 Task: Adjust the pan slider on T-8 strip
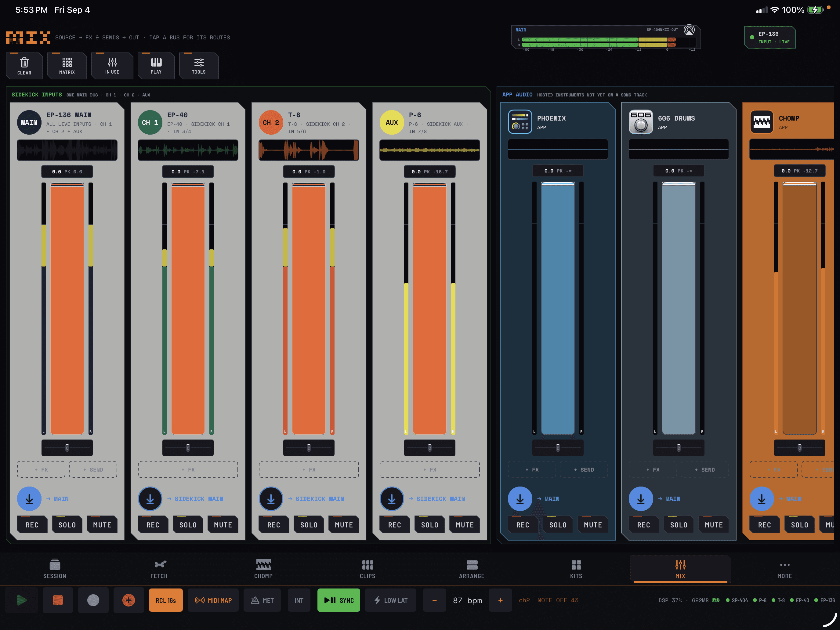pyautogui.click(x=309, y=448)
